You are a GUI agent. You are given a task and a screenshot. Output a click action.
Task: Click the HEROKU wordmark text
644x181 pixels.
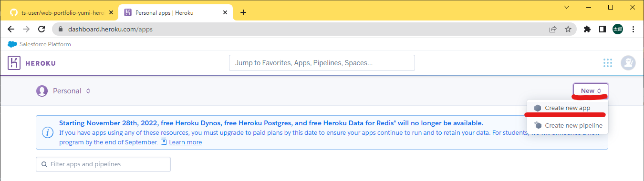click(41, 63)
